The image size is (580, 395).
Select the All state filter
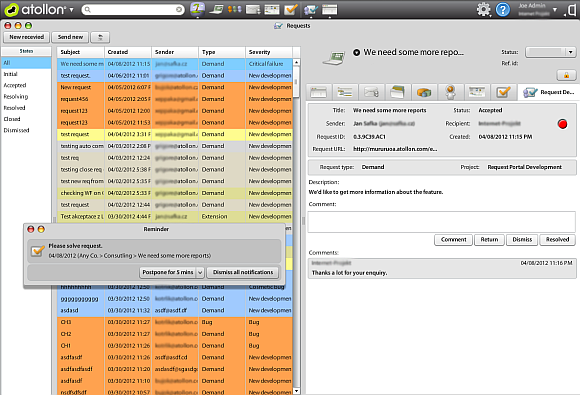[x=26, y=63]
